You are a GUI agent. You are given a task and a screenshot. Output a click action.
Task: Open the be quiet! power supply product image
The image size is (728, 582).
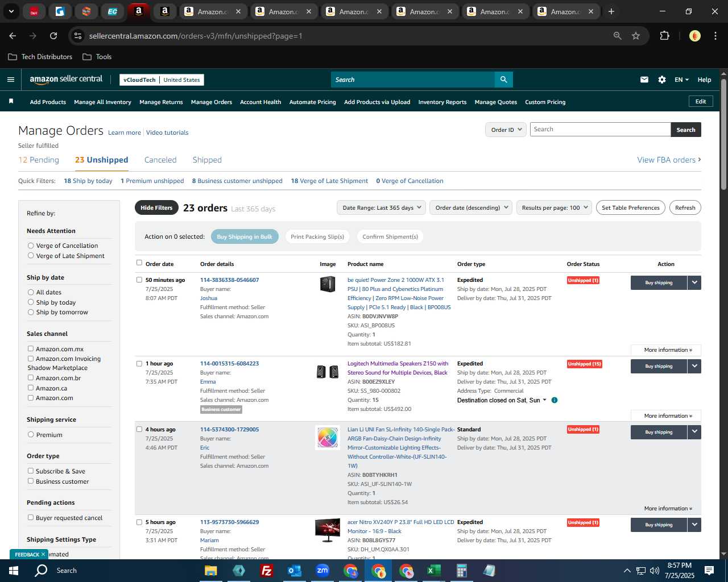click(x=328, y=284)
